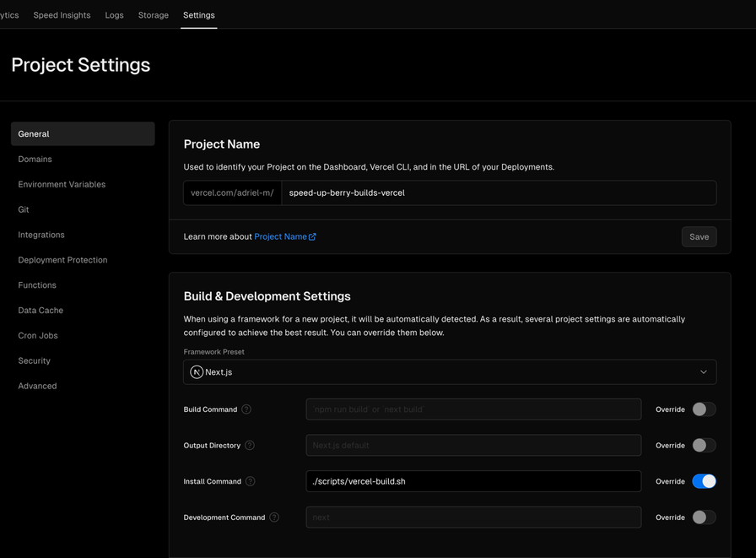Click the external link icon beside Project Name
This screenshot has height=558, width=756.
(312, 236)
